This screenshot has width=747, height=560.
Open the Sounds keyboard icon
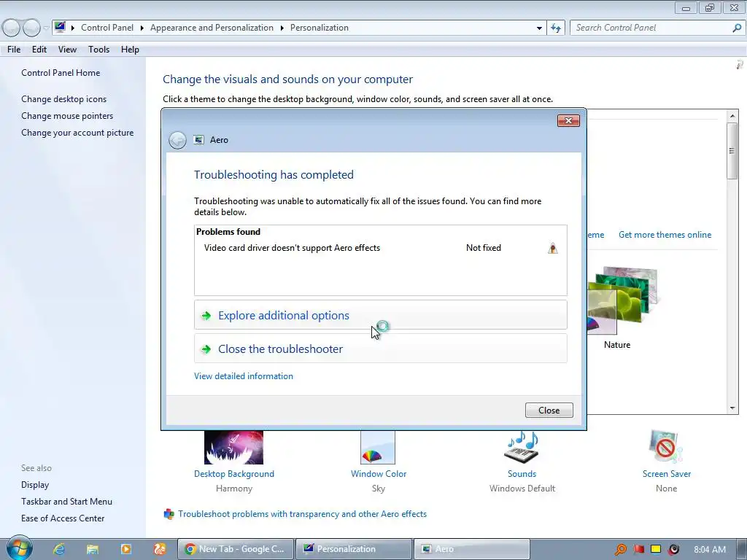[x=522, y=447]
